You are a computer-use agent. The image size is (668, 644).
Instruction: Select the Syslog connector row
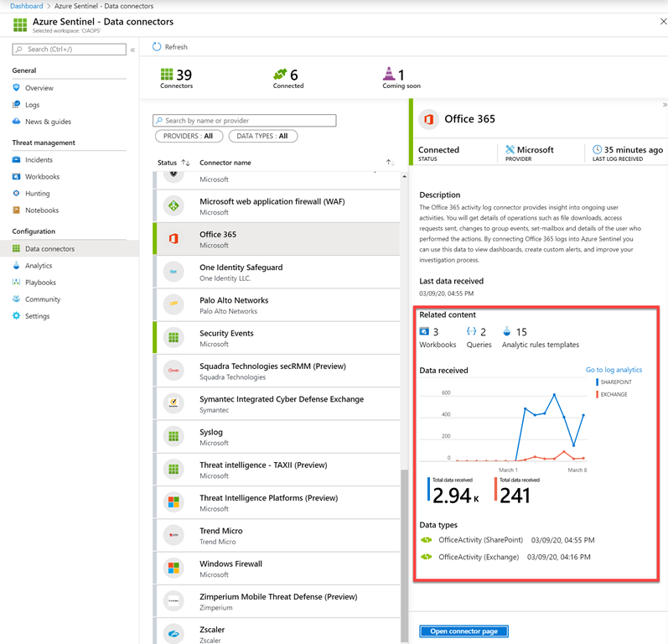coord(277,436)
